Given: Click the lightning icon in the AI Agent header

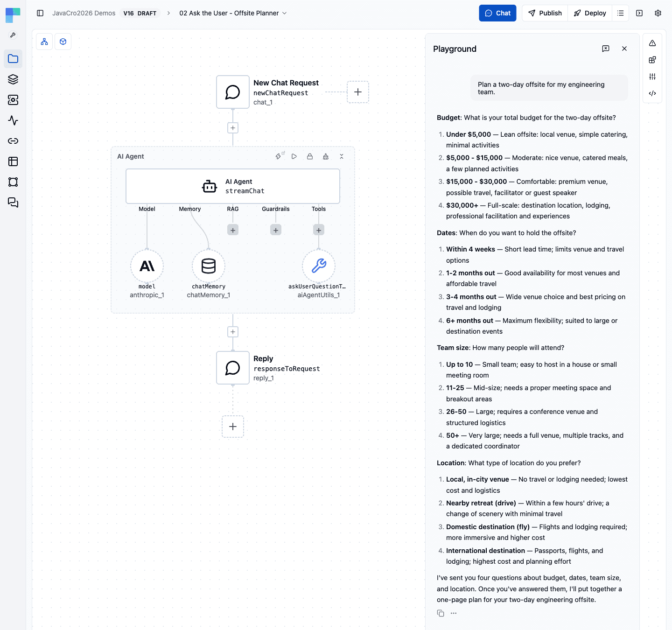Looking at the screenshot, I should 279,156.
